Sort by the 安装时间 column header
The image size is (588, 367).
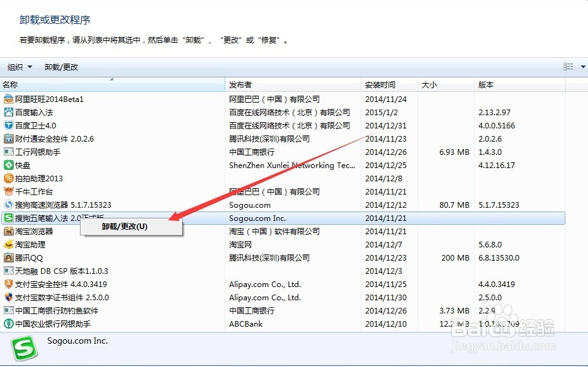click(x=389, y=85)
